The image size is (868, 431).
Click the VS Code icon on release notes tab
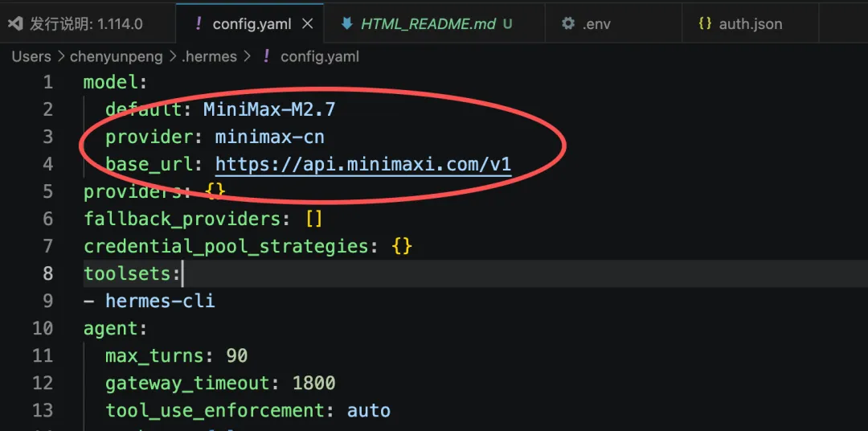[16, 24]
